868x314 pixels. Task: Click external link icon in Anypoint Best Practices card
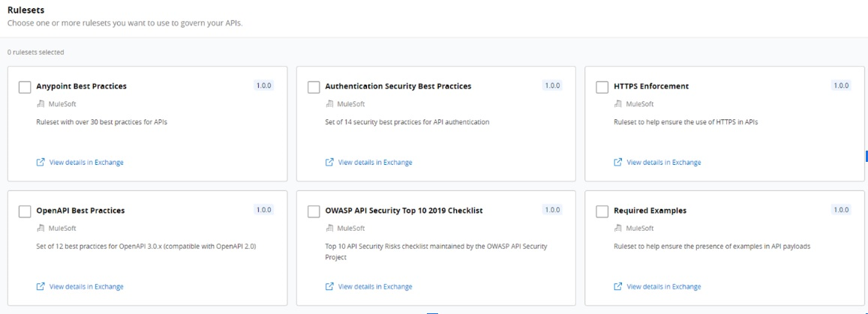41,162
